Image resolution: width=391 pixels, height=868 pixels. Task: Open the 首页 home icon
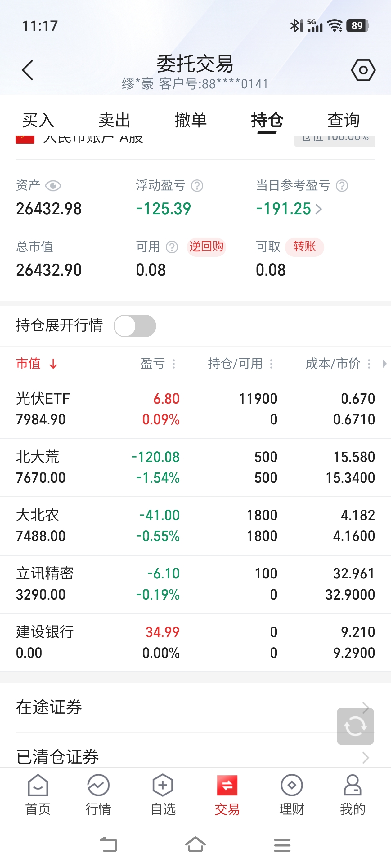(38, 795)
